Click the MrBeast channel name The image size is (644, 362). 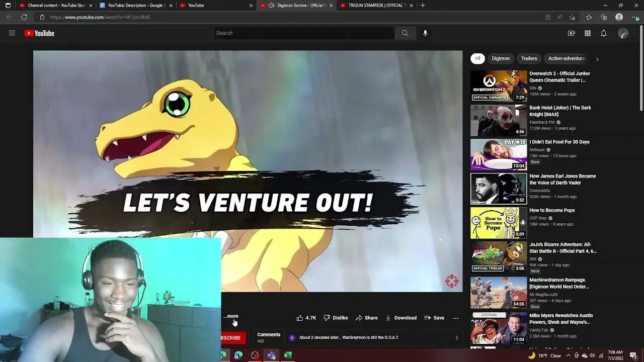click(x=537, y=149)
